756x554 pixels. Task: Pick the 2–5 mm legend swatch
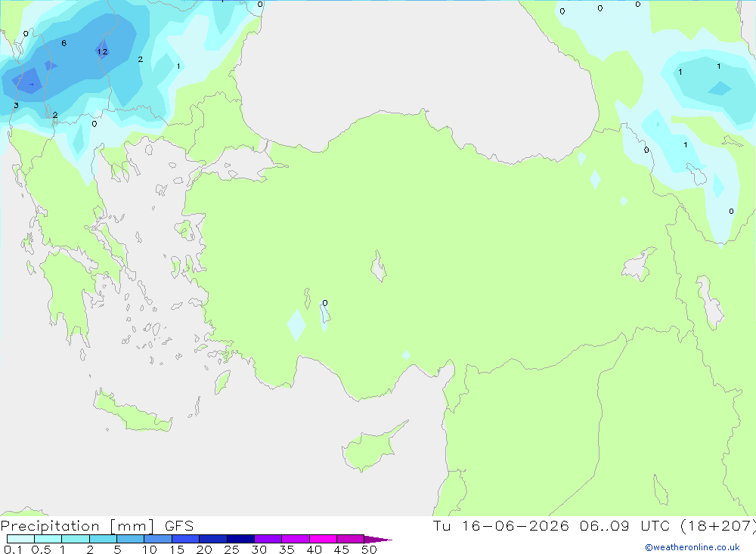coord(103,539)
